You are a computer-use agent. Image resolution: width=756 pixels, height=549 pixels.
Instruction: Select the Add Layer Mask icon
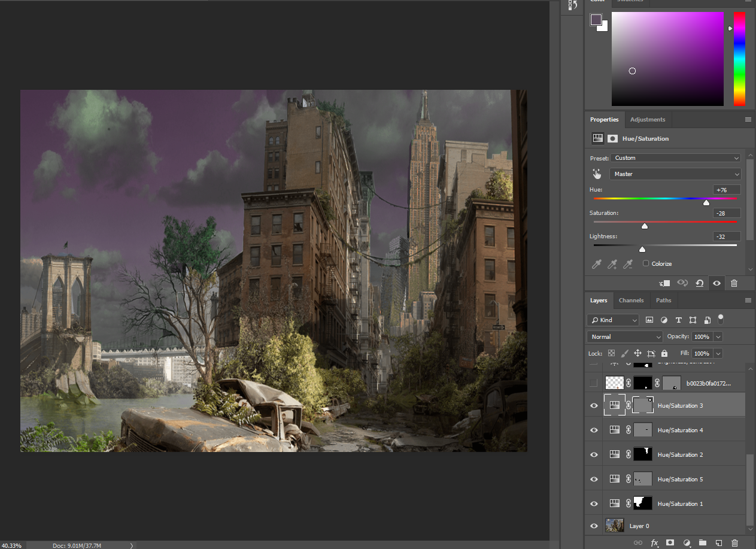(670, 542)
